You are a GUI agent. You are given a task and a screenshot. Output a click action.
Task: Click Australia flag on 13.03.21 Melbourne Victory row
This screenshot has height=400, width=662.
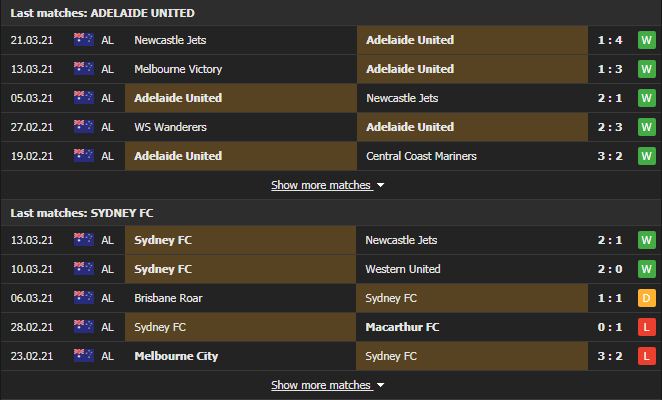84,68
